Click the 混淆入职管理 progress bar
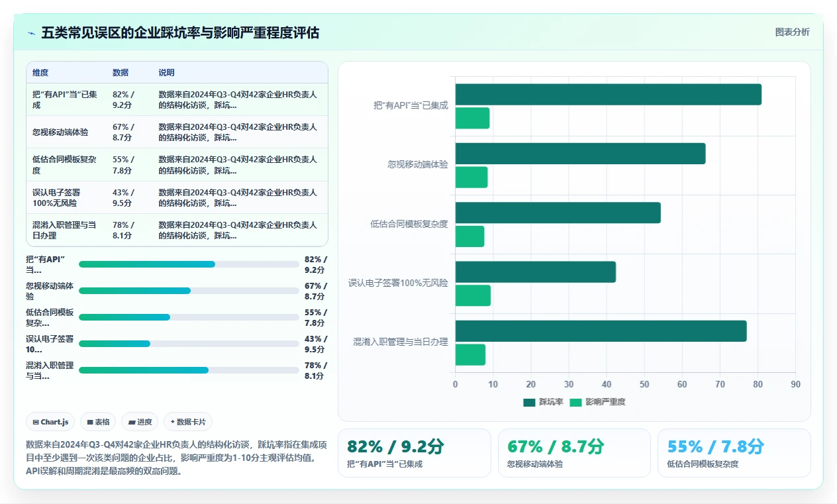Viewport: 837px width, 504px height. point(189,370)
